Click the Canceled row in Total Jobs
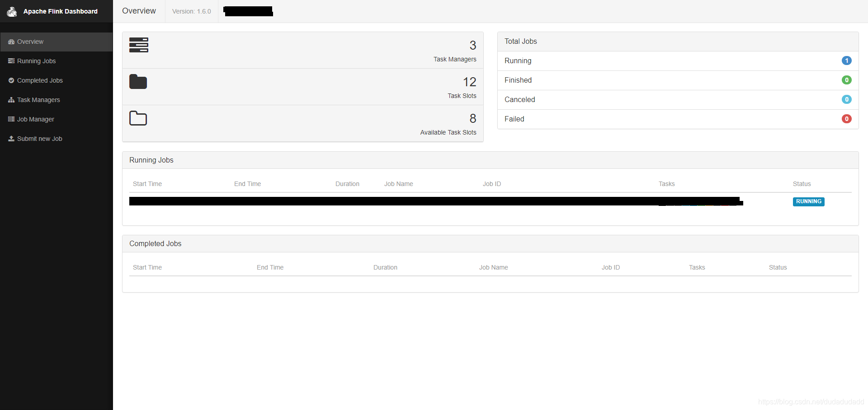This screenshot has width=868, height=410. 678,100
